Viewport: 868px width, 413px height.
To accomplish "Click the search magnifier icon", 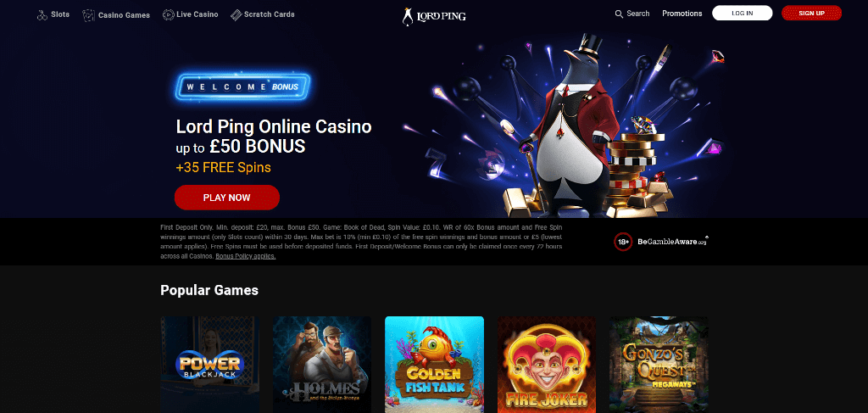I will coord(619,14).
